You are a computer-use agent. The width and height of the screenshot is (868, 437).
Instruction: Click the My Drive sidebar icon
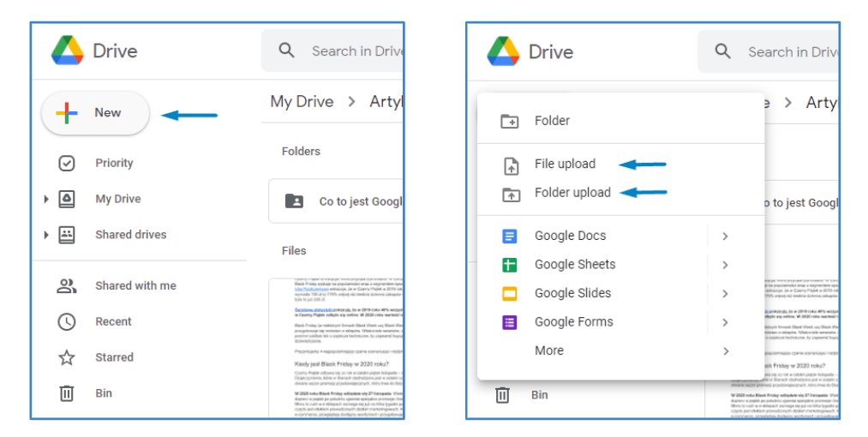pos(67,199)
